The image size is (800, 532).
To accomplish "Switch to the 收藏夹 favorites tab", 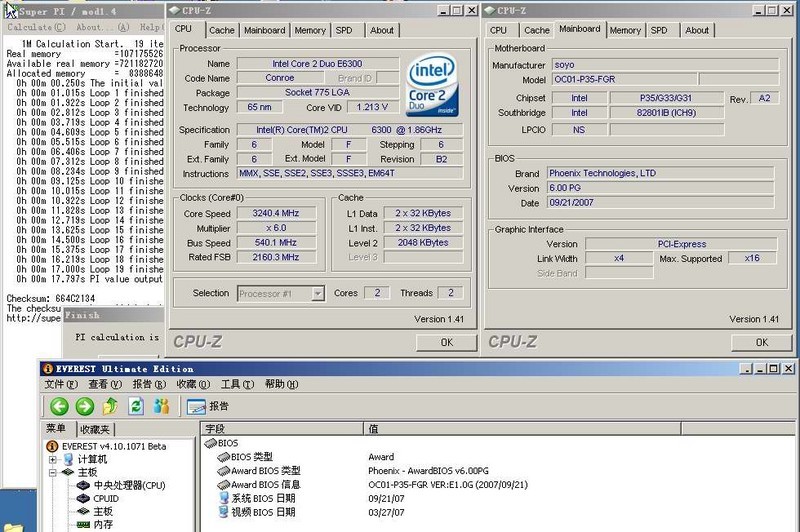I will tap(95, 429).
